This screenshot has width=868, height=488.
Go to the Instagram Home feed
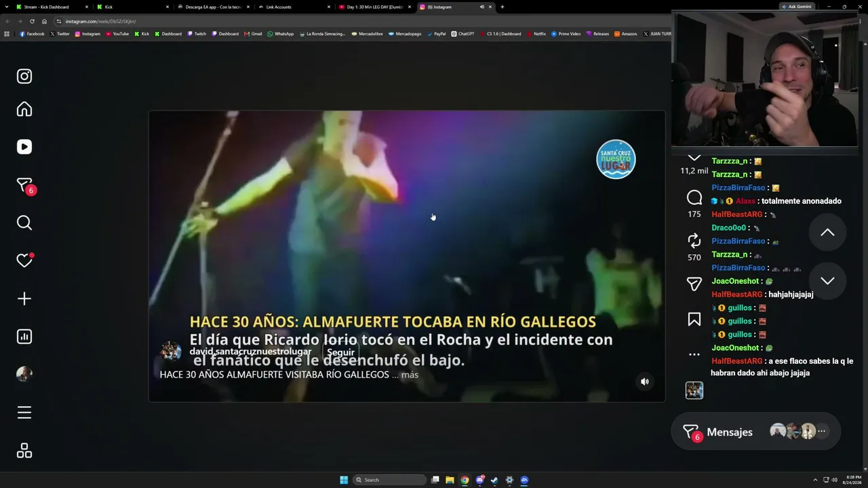coord(24,109)
